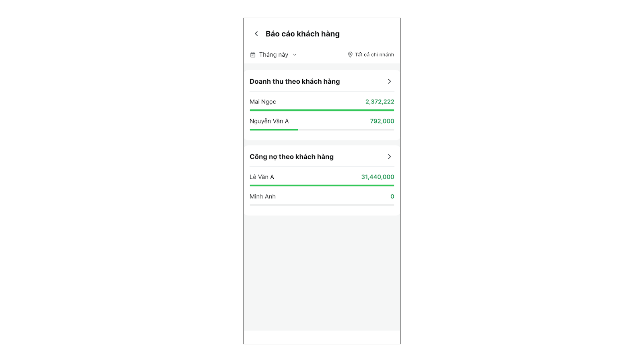Viewport: 644px width, 362px height.
Task: Select the Mai Ngọc customer row
Action: tap(263, 102)
